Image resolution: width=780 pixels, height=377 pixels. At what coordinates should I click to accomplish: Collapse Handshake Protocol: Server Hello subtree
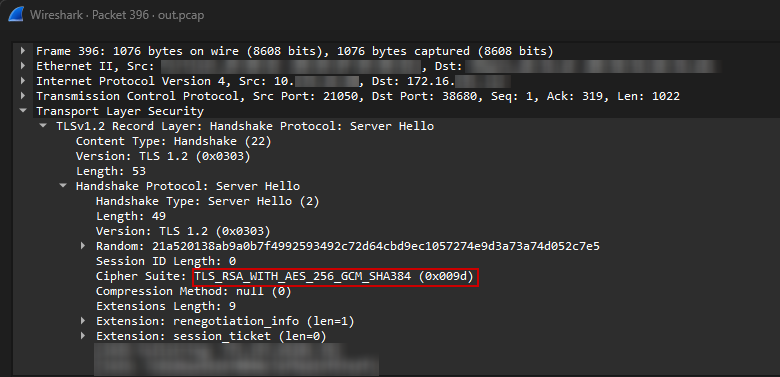[x=63, y=186]
